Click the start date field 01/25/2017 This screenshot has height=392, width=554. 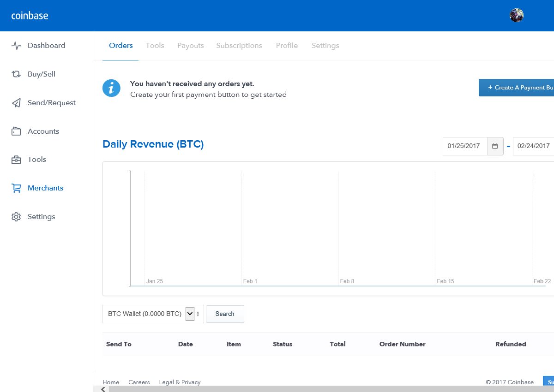[x=465, y=146]
